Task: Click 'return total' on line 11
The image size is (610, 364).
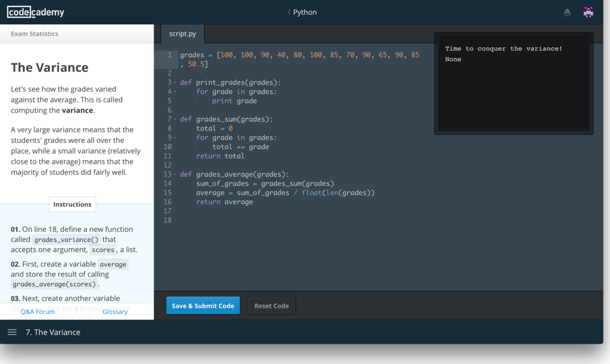Action: click(220, 156)
